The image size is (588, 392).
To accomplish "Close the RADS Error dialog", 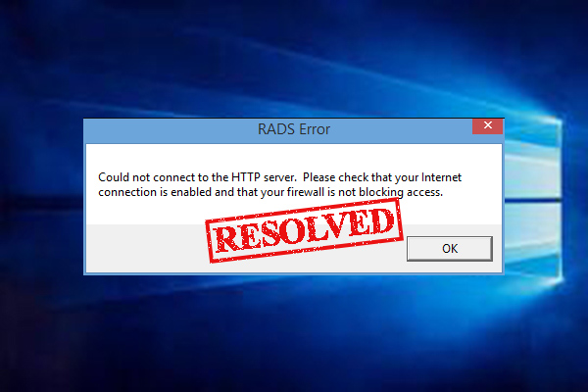I will (x=487, y=125).
